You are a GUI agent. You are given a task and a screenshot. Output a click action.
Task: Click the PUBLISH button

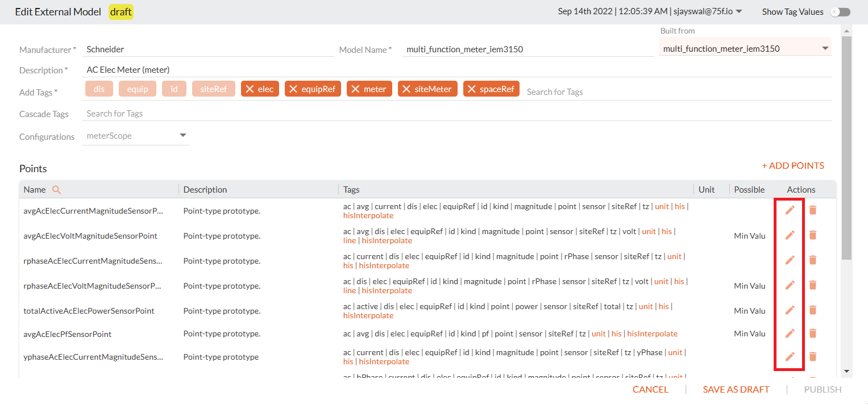coord(823,389)
